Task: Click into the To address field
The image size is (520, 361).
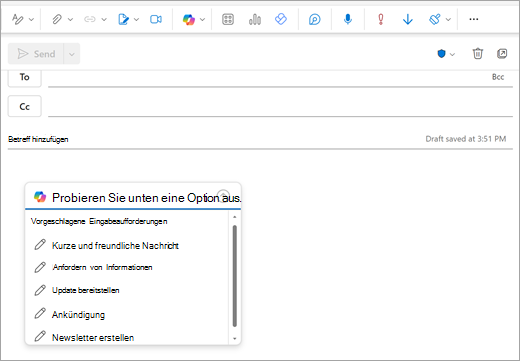Action: [x=267, y=79]
